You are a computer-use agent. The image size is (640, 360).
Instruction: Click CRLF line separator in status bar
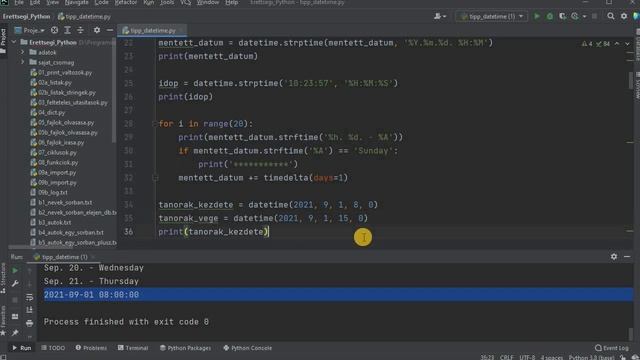(x=507, y=357)
